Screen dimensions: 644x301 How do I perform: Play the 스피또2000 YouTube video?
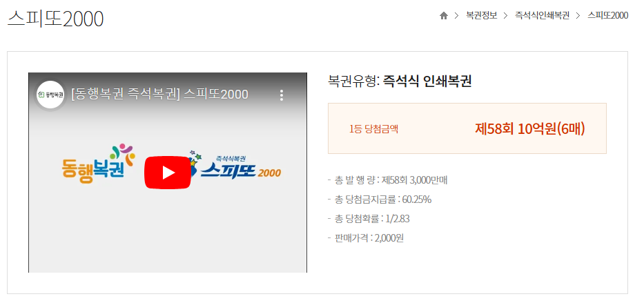pyautogui.click(x=168, y=173)
